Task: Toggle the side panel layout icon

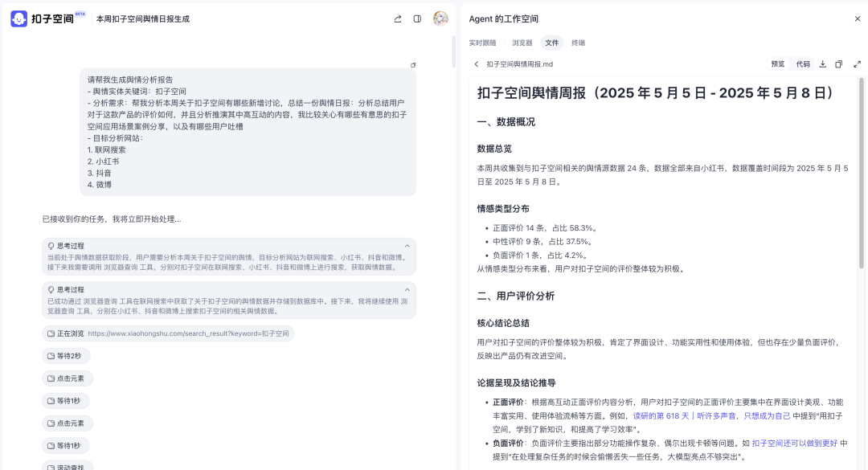Action: pyautogui.click(x=417, y=18)
